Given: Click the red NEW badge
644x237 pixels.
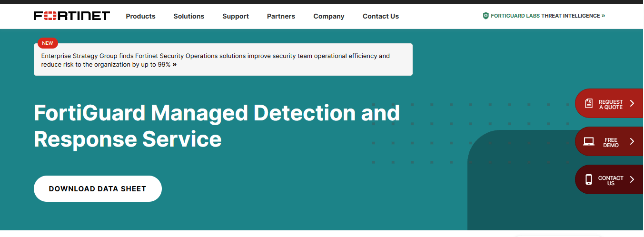Looking at the screenshot, I should [48, 43].
